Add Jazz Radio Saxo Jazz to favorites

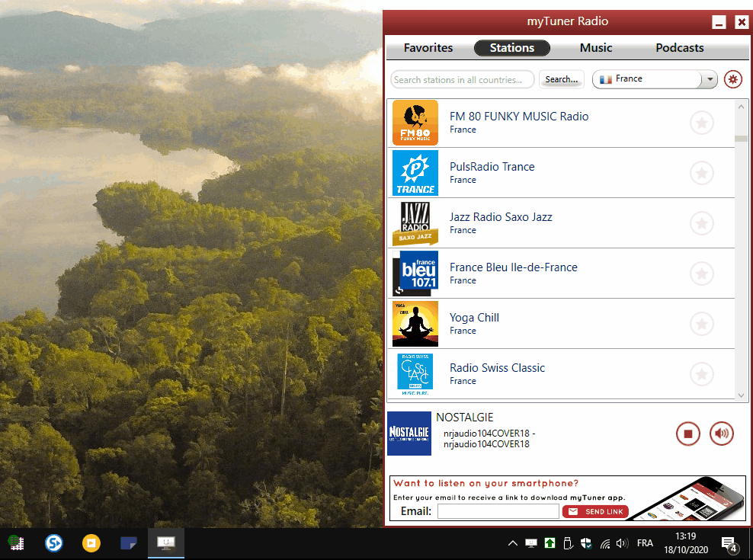[702, 223]
